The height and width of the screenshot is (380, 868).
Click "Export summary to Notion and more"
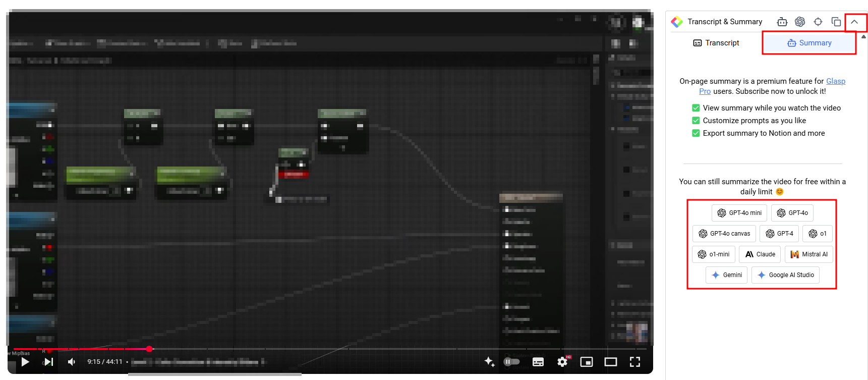[764, 133]
